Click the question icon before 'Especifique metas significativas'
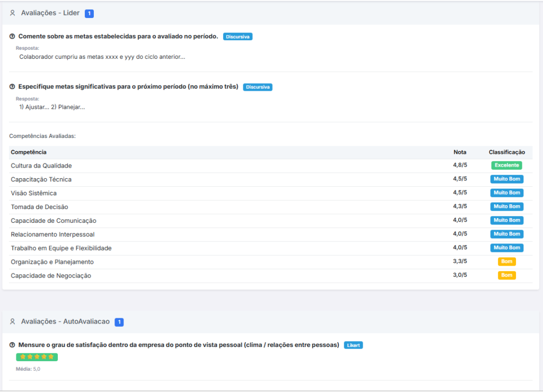Viewport: 543px width, 392px height. click(x=12, y=87)
